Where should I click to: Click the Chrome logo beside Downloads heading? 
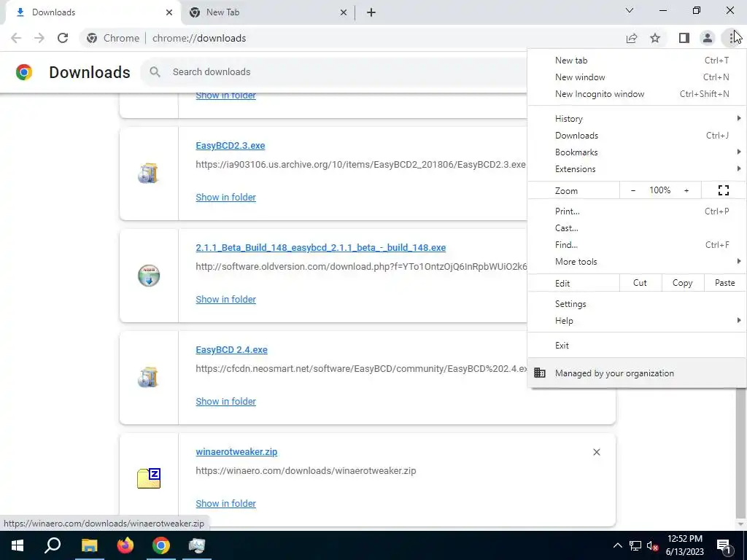pyautogui.click(x=24, y=72)
